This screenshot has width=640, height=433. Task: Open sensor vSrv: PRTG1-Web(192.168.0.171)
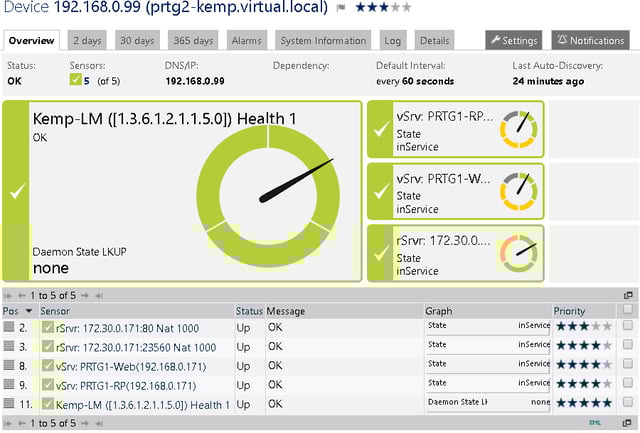pos(131,366)
